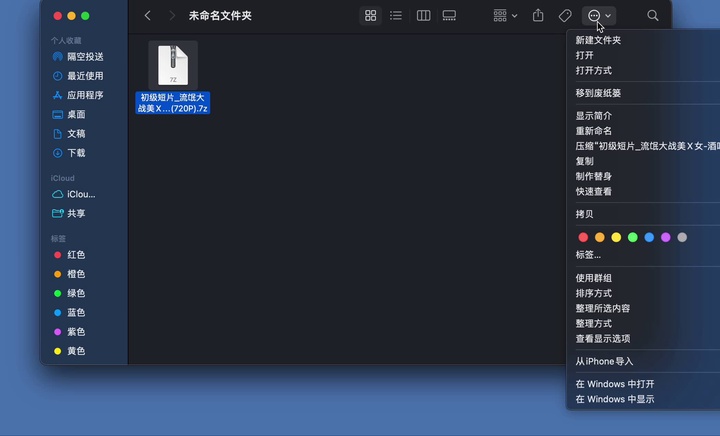
Task: Open the group-by dropdown in toolbar
Action: pyautogui.click(x=505, y=16)
